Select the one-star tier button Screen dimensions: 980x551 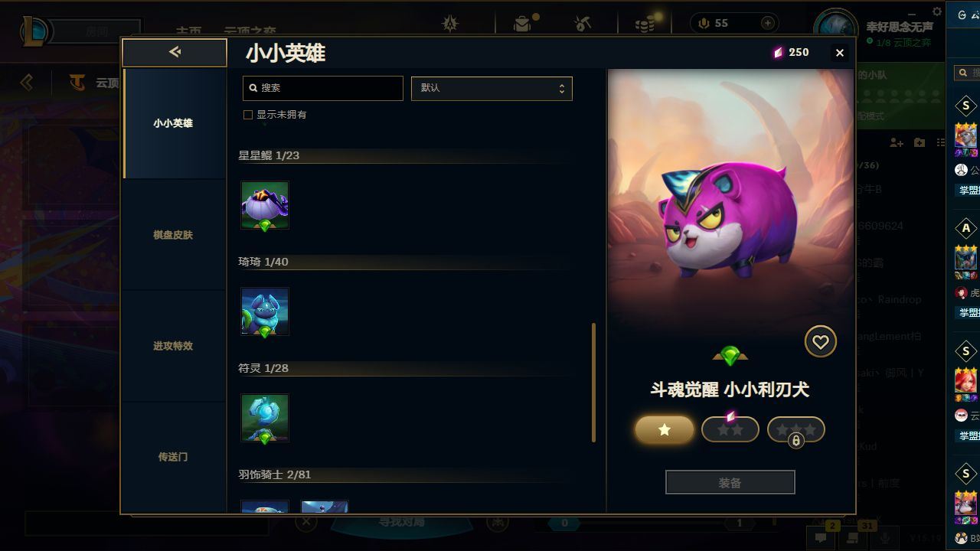tap(665, 429)
